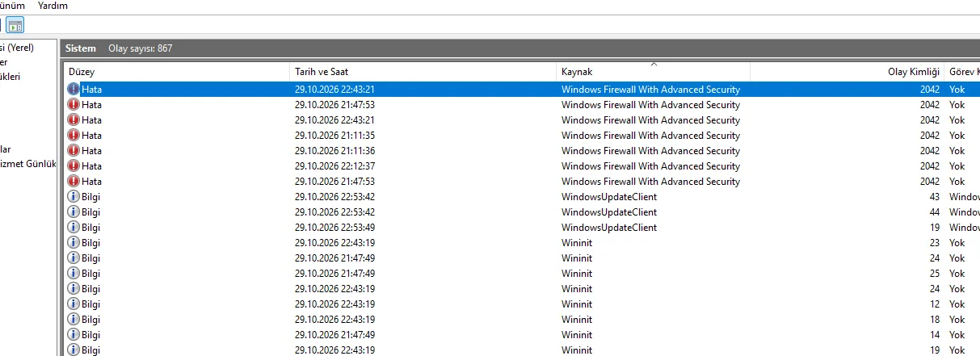Sort events by the Kaynak column header
The image size is (980, 356).
[654, 72]
